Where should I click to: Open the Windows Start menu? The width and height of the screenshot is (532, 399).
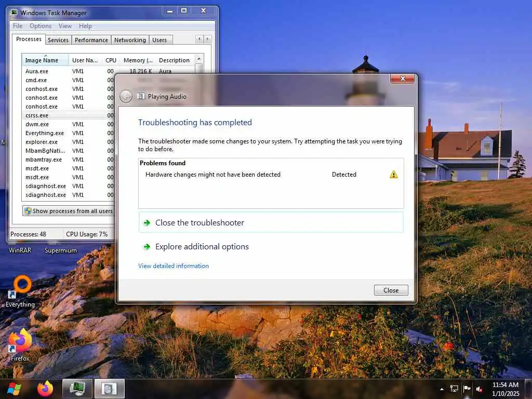pyautogui.click(x=14, y=389)
